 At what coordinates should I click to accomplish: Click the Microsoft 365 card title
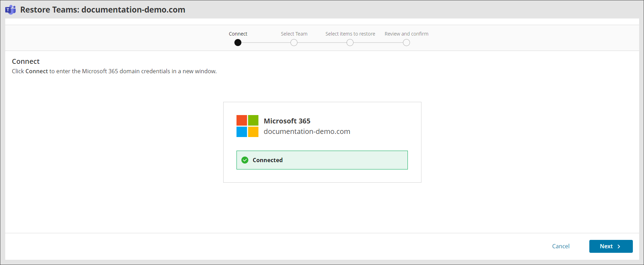tap(287, 121)
